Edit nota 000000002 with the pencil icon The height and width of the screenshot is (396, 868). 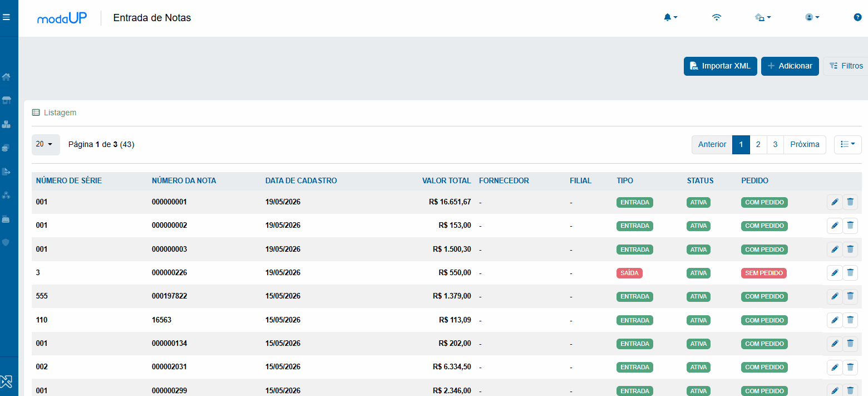(834, 226)
